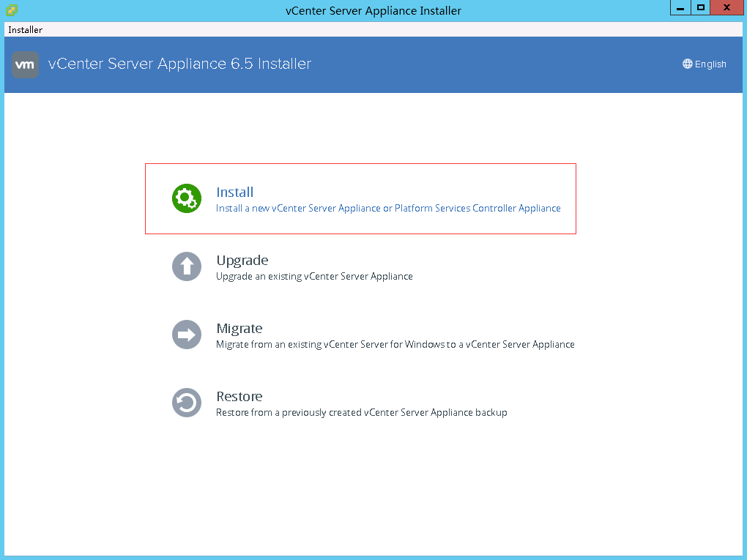Open the English language selector
This screenshot has width=747, height=560.
[704, 64]
